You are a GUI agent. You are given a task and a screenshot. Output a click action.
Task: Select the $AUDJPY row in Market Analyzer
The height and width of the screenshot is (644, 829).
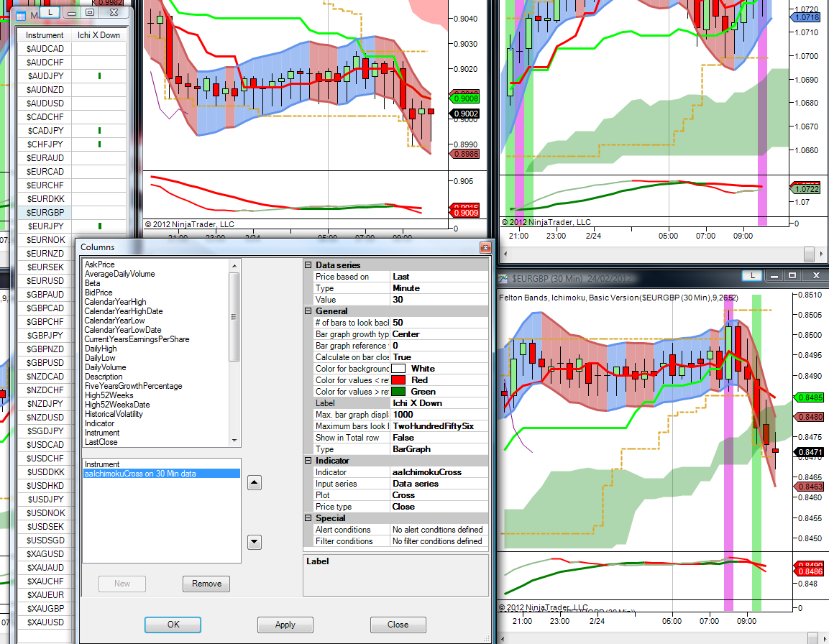(72, 76)
